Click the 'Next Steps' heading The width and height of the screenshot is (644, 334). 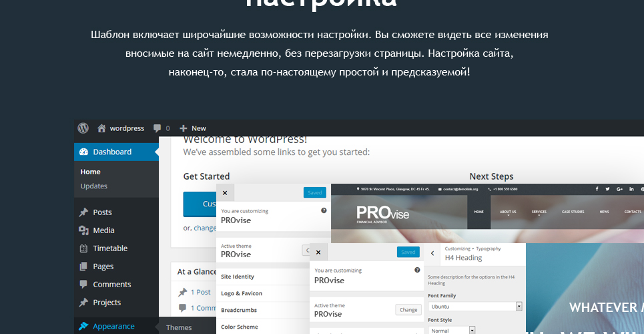491,177
